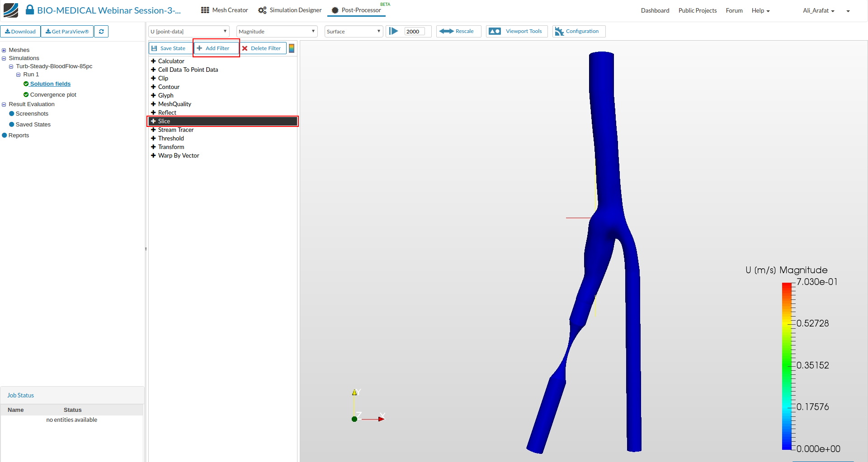The image size is (868, 462).
Task: Click the Save State button
Action: [171, 48]
